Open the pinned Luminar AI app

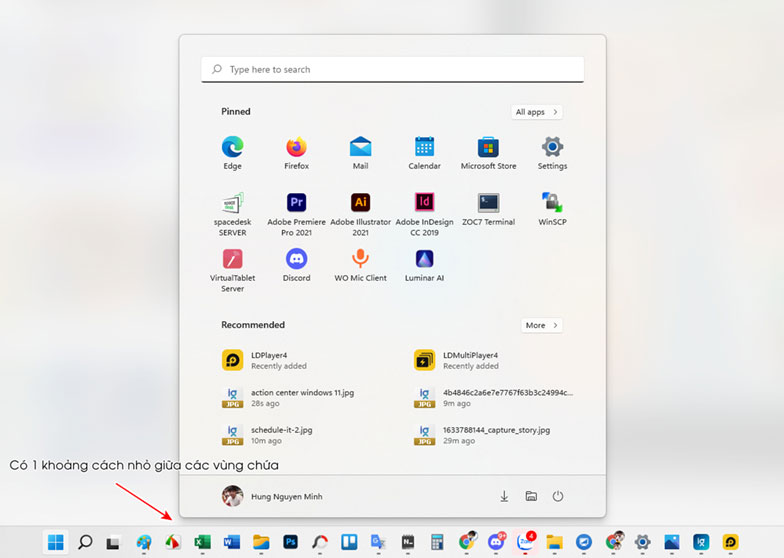click(424, 266)
